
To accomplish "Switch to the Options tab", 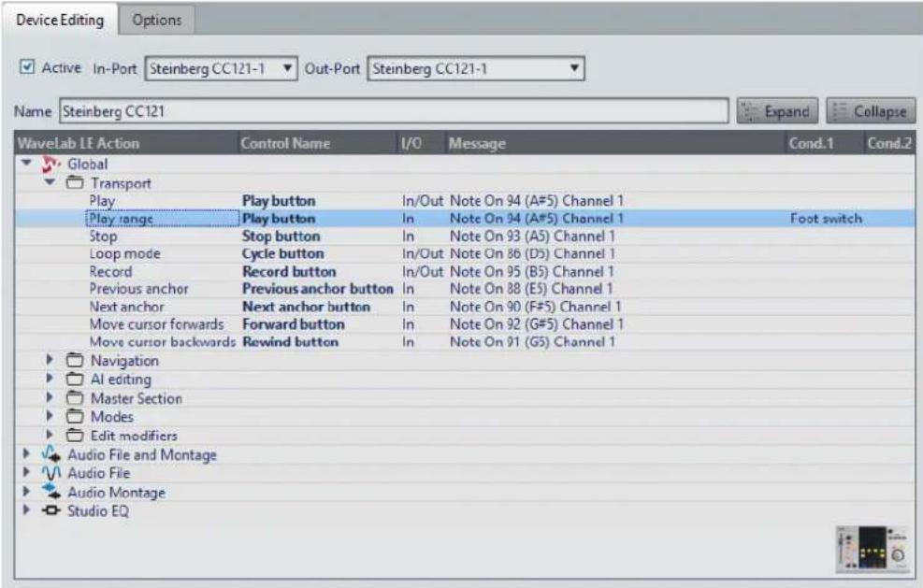I will coord(156,20).
